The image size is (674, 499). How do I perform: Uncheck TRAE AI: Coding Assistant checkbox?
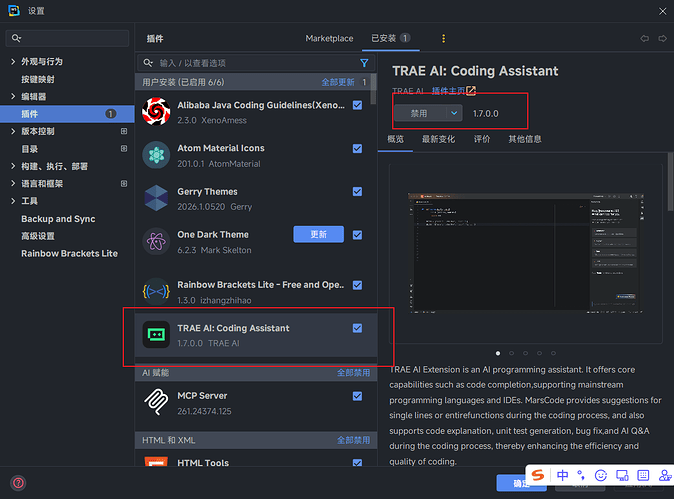click(357, 328)
